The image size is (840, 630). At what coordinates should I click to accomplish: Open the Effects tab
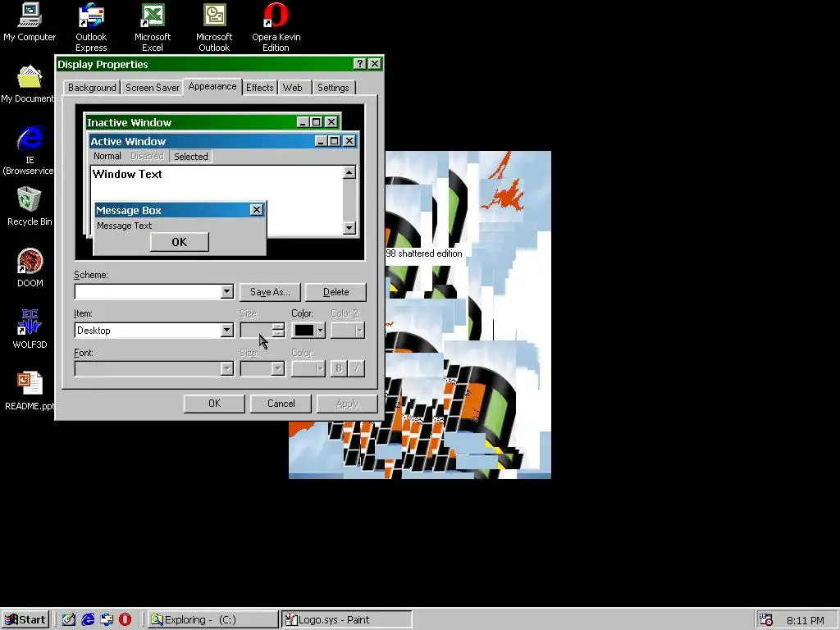pyautogui.click(x=260, y=87)
